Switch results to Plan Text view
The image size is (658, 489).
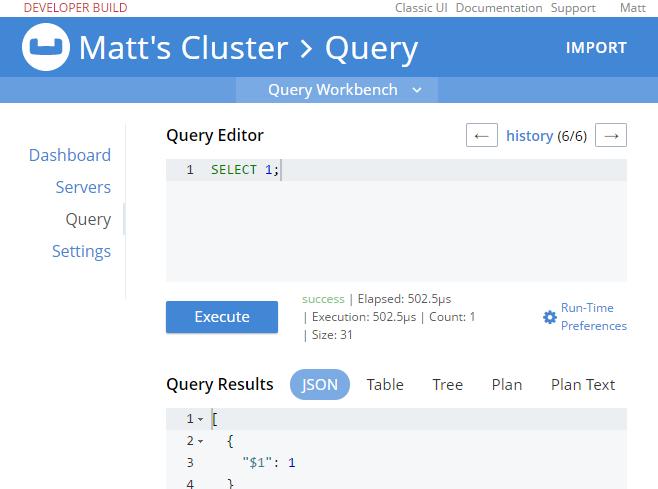click(583, 384)
